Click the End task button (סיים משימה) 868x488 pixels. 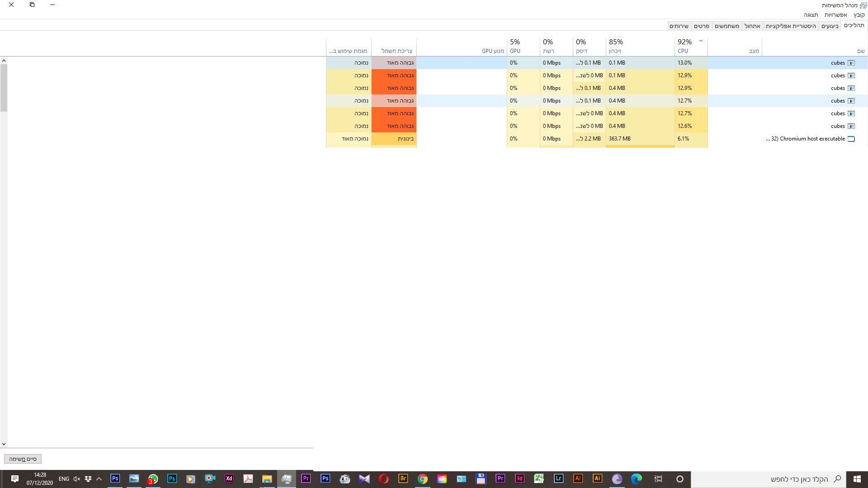(x=23, y=459)
